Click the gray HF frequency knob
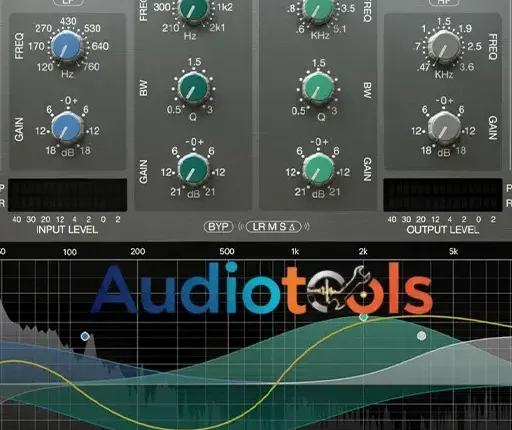Image resolution: width=512 pixels, height=430 pixels. point(444,47)
